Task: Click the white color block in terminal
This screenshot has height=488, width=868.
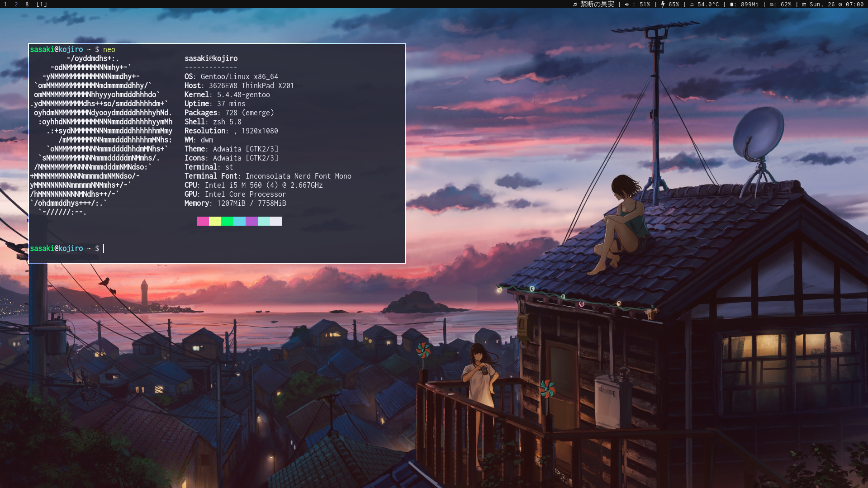Action: (x=276, y=221)
